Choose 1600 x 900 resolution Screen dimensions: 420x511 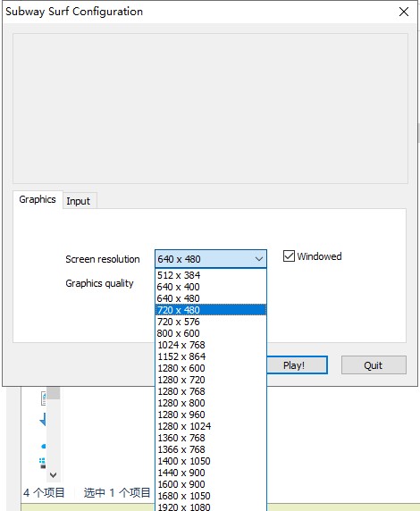[211, 484]
